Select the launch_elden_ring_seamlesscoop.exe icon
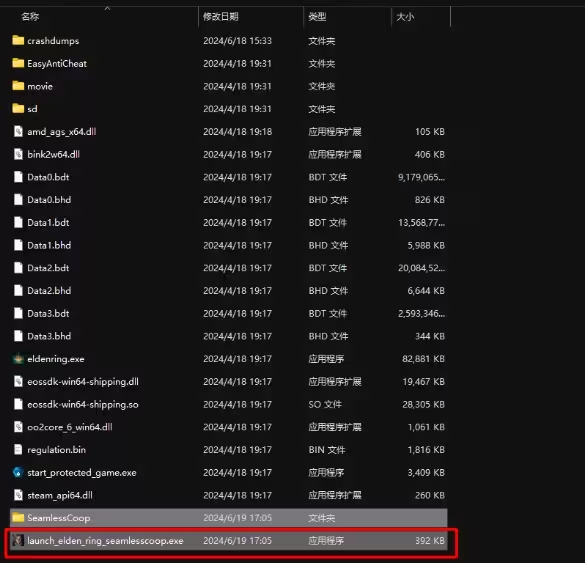 18,540
